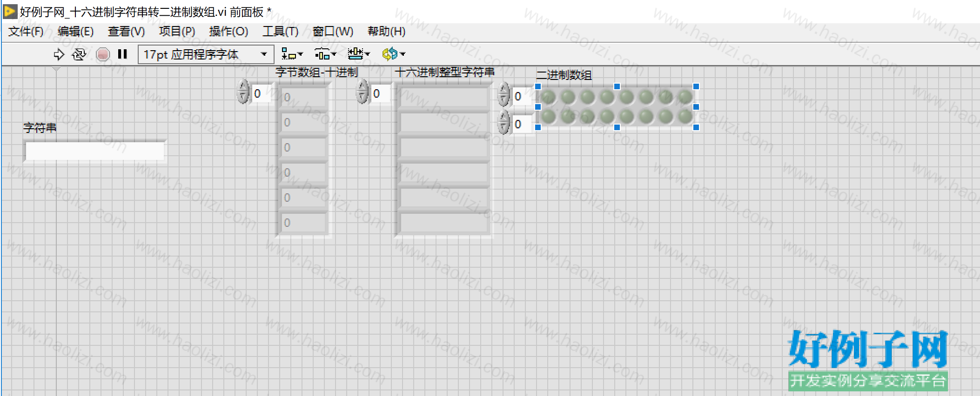
Task: Select first element of 字节数组-十进制 array
Action: click(x=303, y=97)
